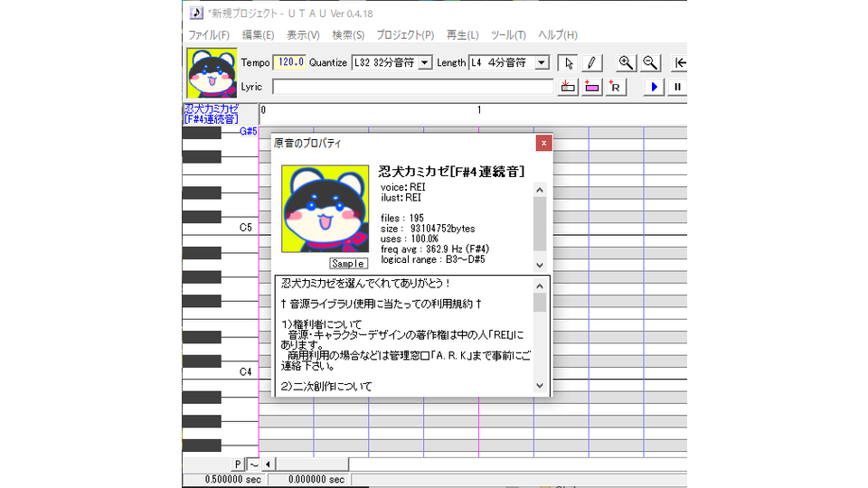Open the ツール(T) menu
This screenshot has width=868, height=488.
coord(507,35)
